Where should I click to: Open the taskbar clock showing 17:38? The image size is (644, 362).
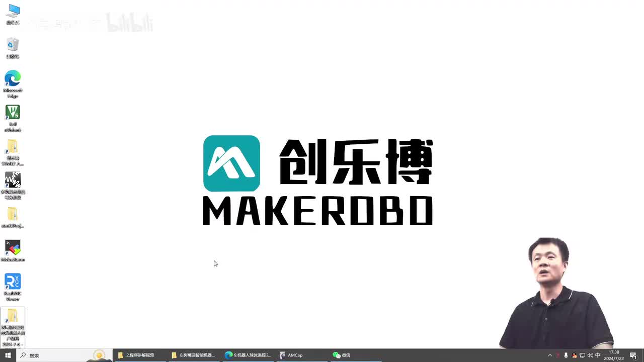[614, 355]
